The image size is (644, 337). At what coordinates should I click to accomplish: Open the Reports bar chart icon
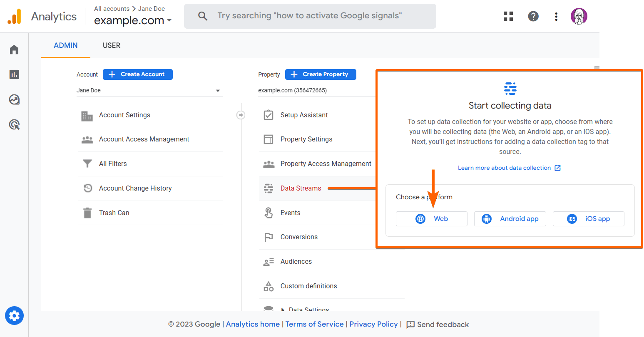[14, 74]
